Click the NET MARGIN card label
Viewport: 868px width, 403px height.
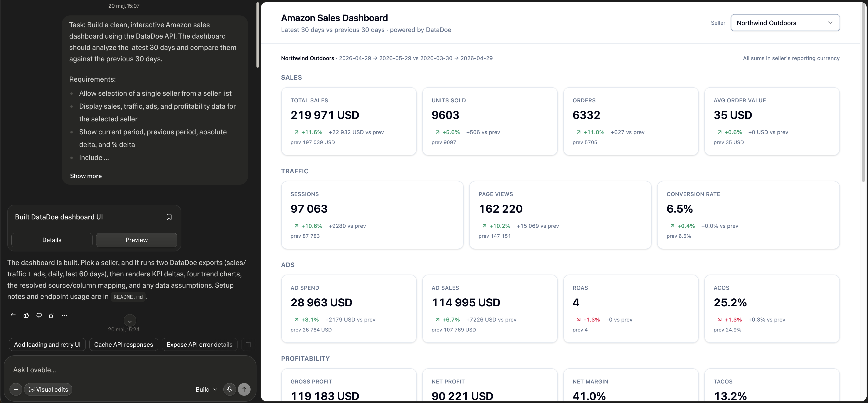(590, 382)
